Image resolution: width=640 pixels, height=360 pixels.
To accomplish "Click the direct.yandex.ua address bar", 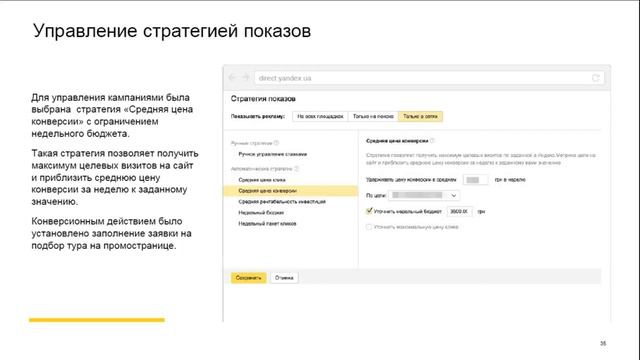I will pos(429,78).
